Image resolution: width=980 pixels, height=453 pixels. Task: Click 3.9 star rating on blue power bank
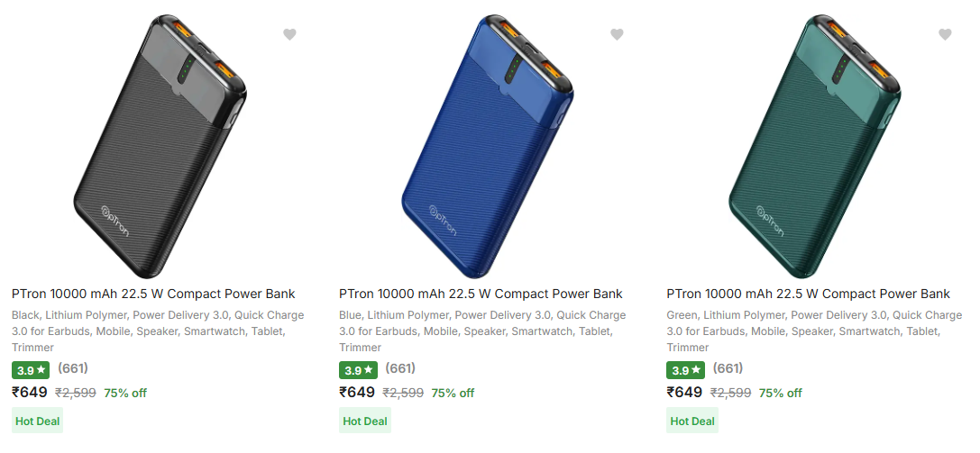pos(358,370)
